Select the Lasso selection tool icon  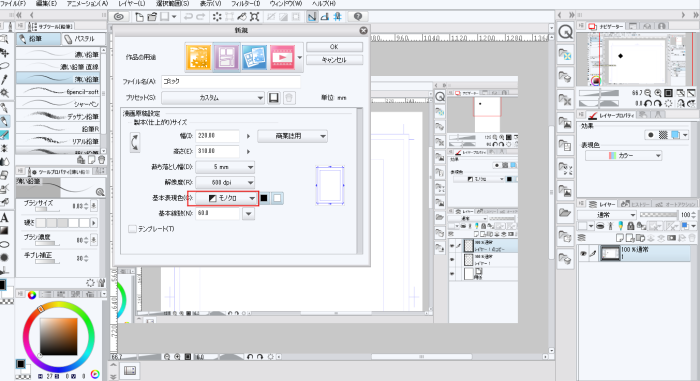point(4,66)
